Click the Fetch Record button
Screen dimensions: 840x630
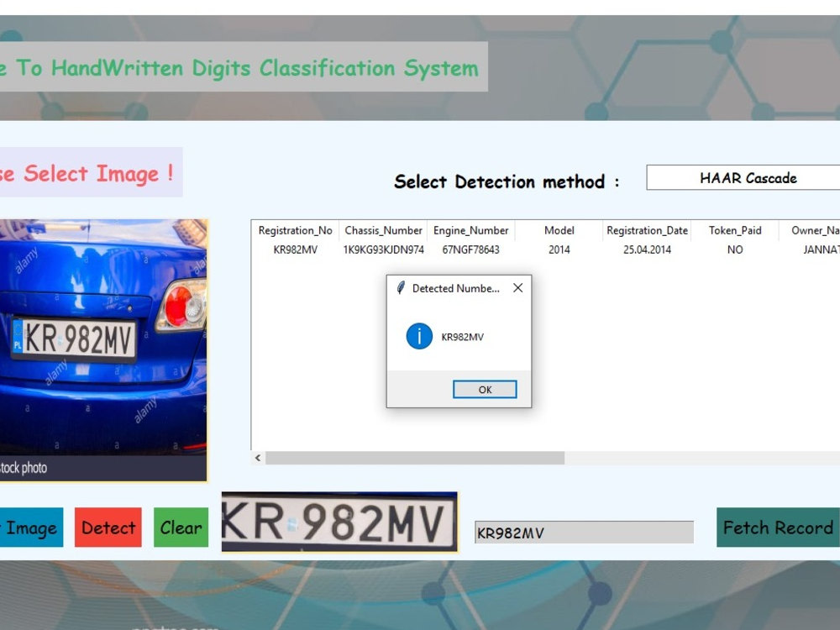779,528
